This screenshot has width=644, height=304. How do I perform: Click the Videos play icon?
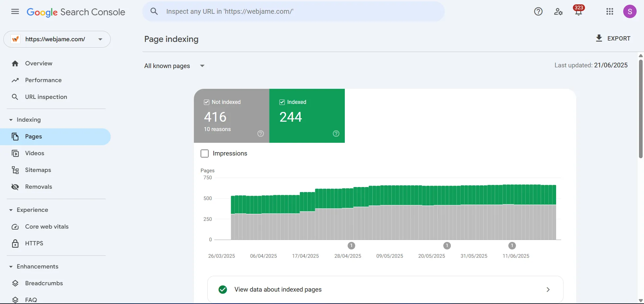click(x=15, y=154)
